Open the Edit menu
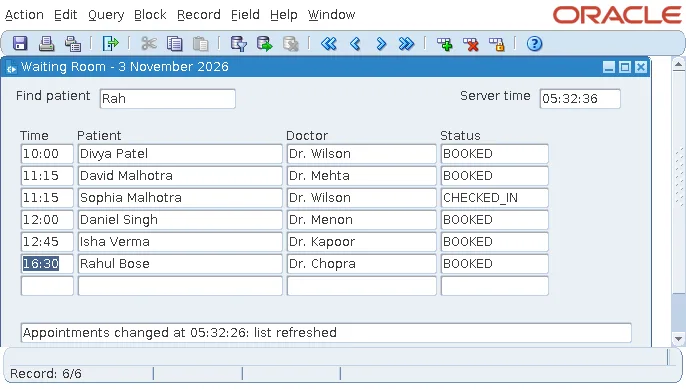 [66, 15]
